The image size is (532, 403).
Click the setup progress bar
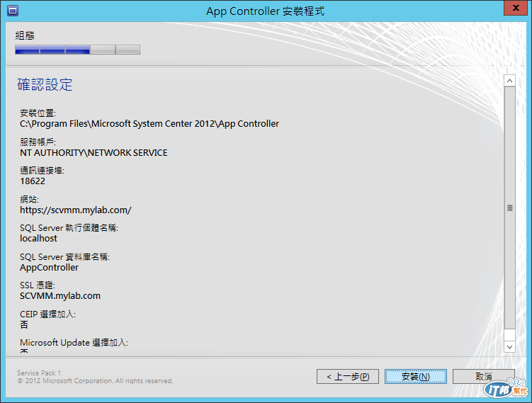point(77,50)
